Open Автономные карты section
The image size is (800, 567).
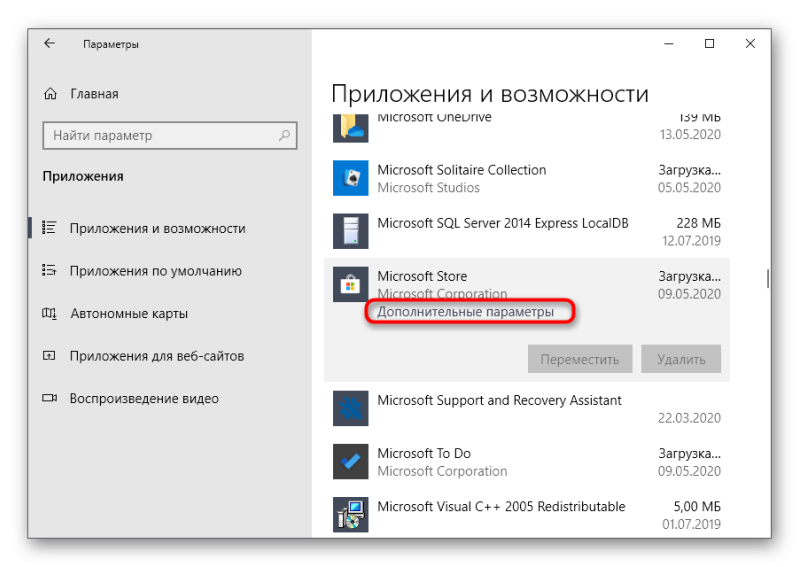click(129, 313)
